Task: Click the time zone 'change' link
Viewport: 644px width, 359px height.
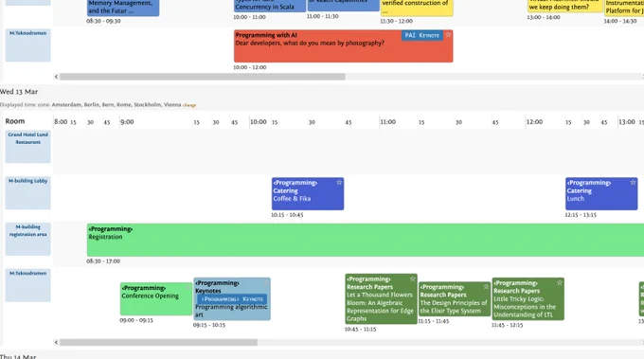Action: (189, 105)
